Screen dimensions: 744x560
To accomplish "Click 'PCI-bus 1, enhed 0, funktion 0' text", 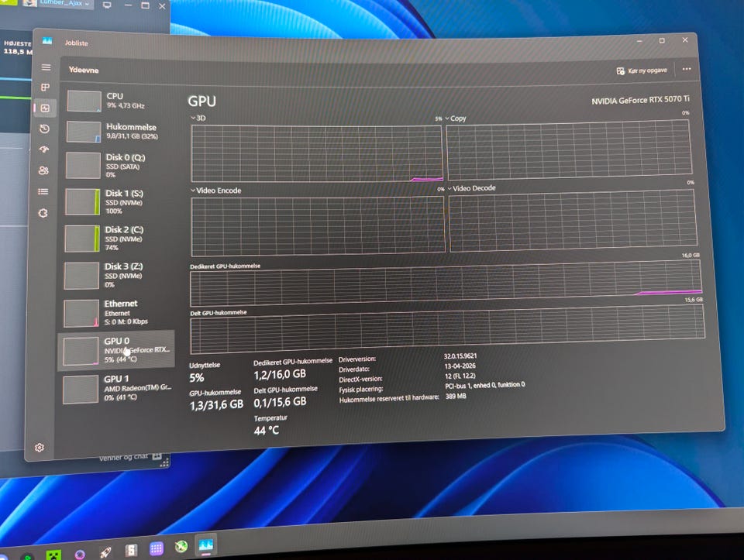I will (484, 385).
